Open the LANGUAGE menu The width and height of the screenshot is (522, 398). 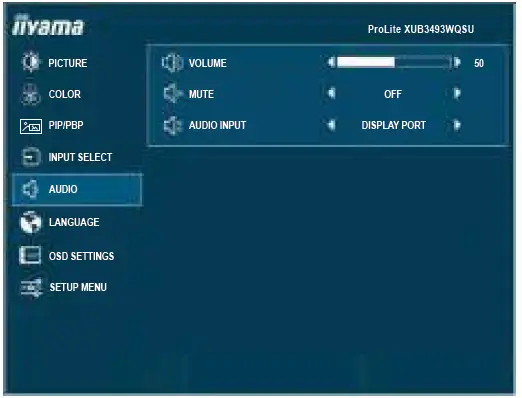coord(74,222)
